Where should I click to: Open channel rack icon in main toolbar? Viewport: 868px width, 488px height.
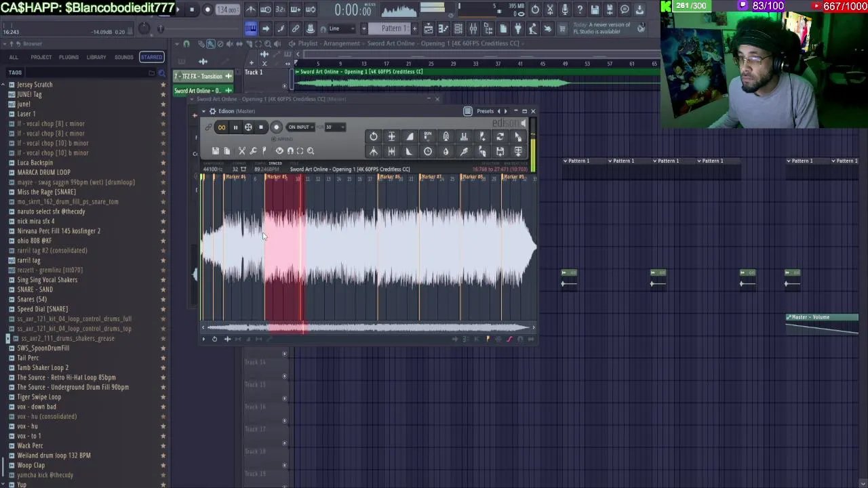458,28
